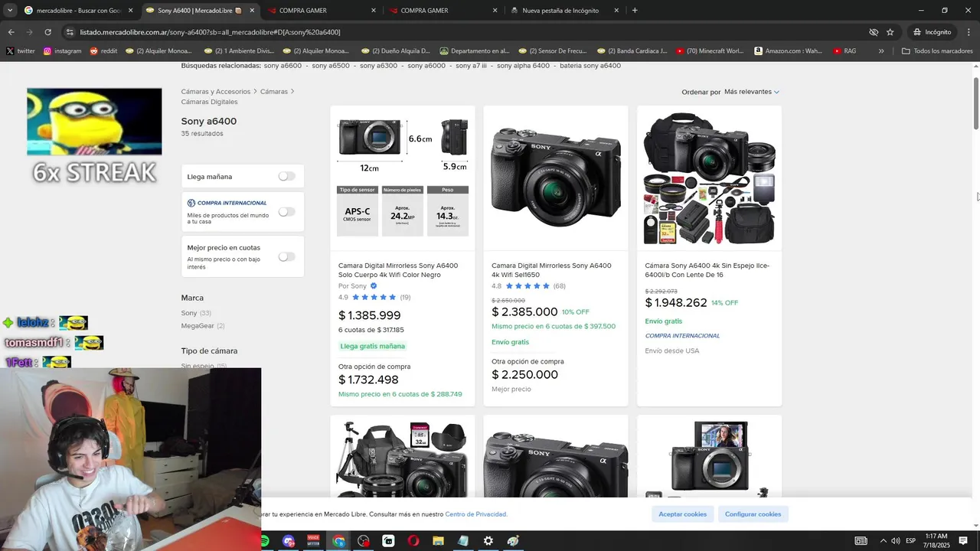
Task: Click the Cámaras breadcrumb link
Action: [274, 92]
